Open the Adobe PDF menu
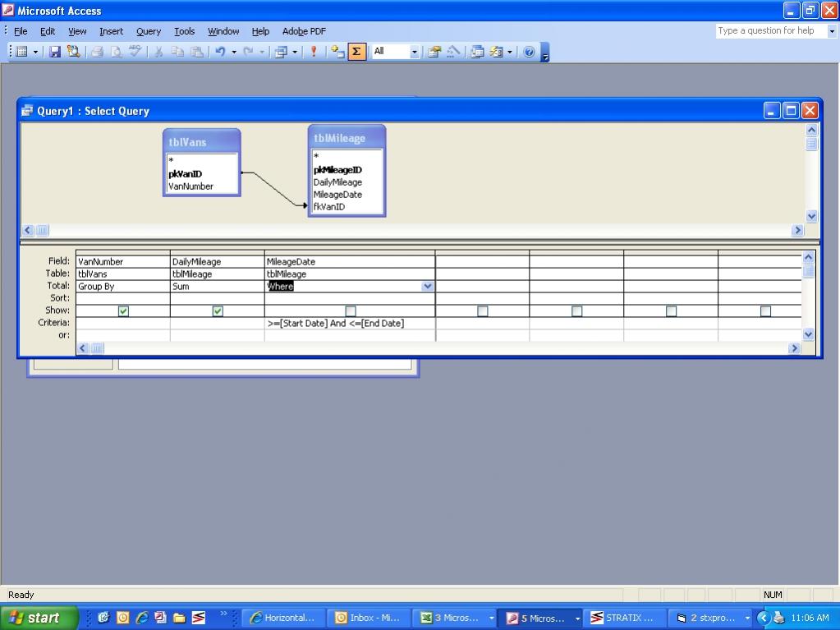Image resolution: width=840 pixels, height=630 pixels. (304, 31)
